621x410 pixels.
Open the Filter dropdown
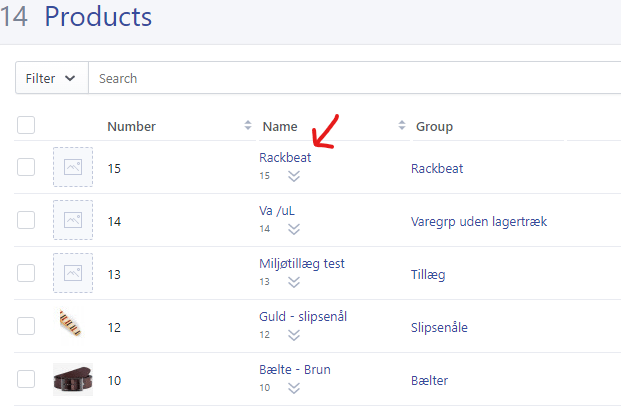(x=51, y=78)
